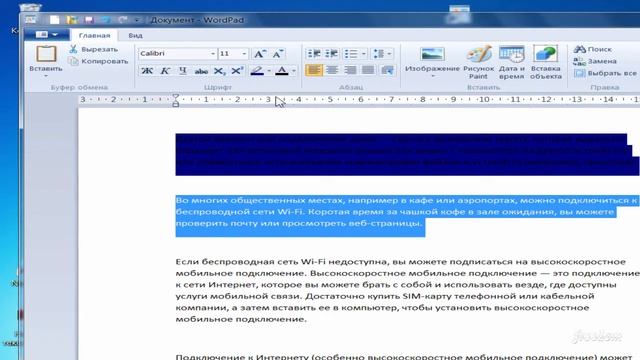Viewport: 640px width, 360px height.
Task: Justify the paragraph text
Action: (368, 70)
